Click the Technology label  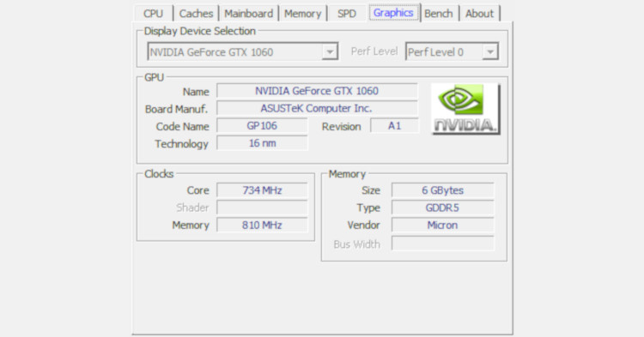point(181,144)
